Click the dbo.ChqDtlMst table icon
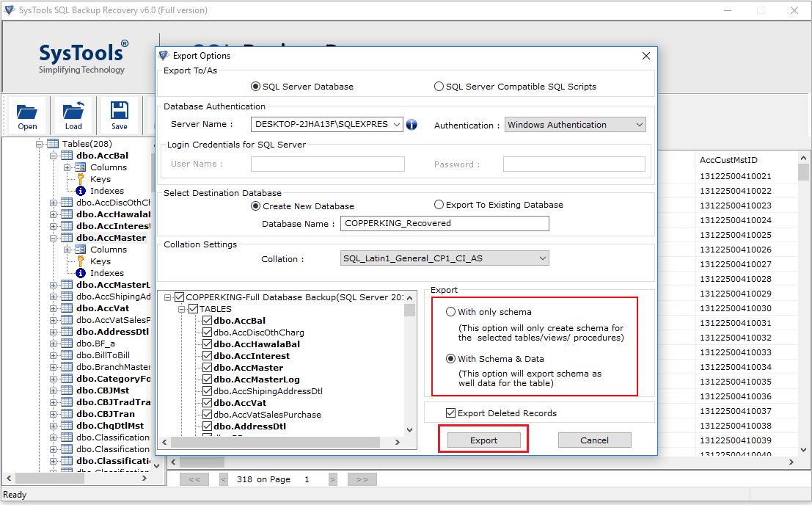812x505 pixels. pyautogui.click(x=67, y=426)
